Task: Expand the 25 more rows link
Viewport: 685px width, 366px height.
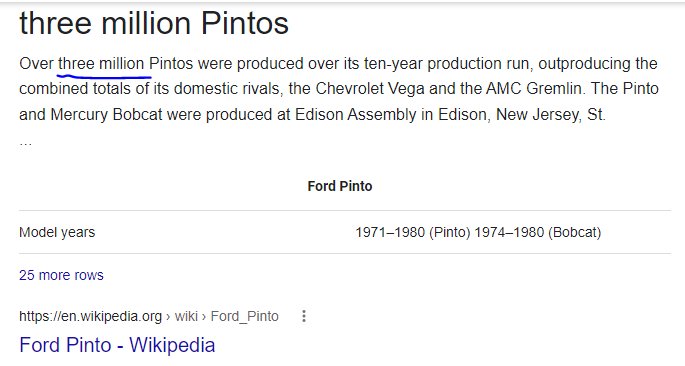Action: point(61,275)
